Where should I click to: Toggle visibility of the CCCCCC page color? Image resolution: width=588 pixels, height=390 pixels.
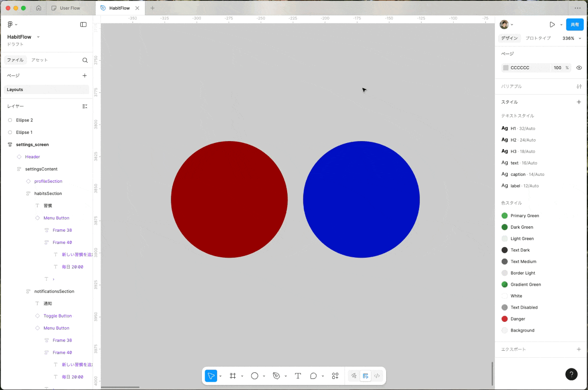pos(579,68)
